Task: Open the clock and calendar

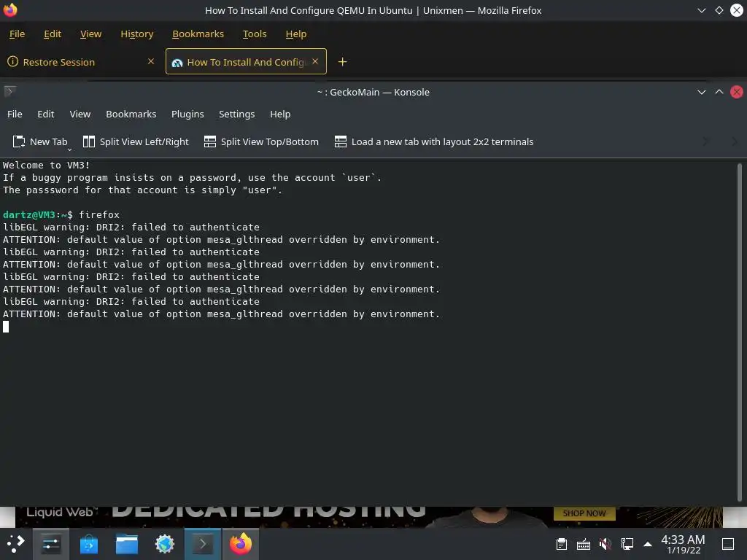Action: click(683, 544)
